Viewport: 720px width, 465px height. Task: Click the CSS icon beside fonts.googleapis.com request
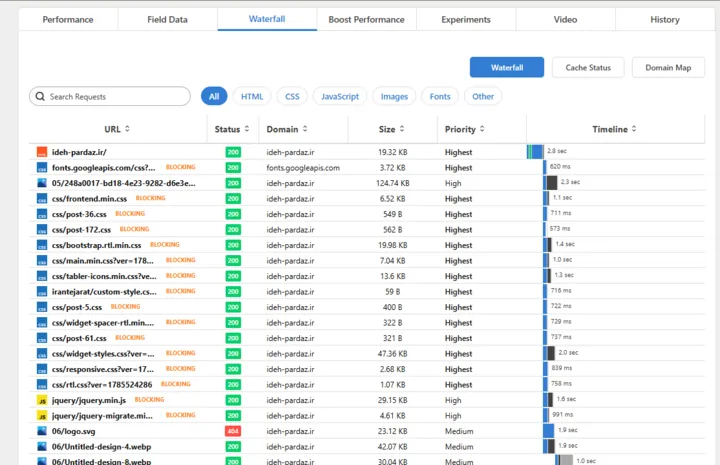coord(42,168)
